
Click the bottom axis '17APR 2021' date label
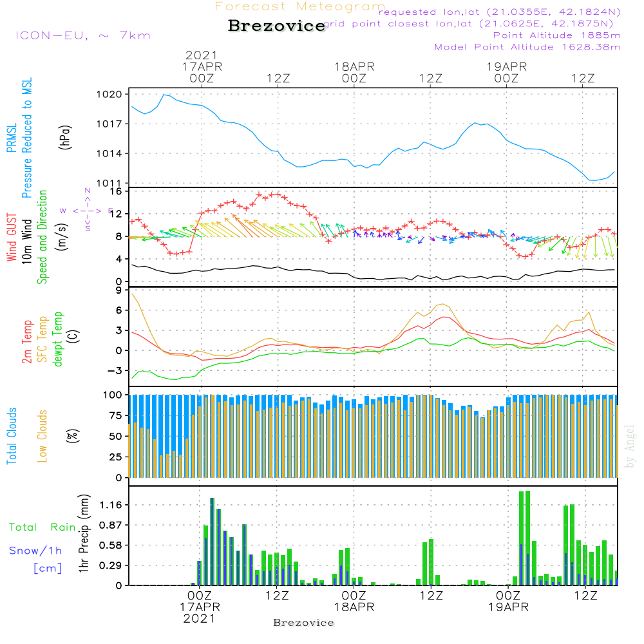click(x=200, y=612)
